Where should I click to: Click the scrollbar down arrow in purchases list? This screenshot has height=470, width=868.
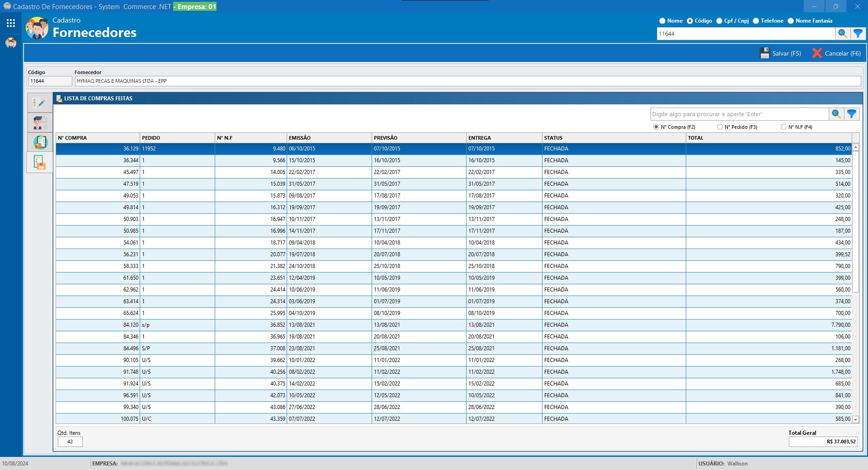coord(855,419)
